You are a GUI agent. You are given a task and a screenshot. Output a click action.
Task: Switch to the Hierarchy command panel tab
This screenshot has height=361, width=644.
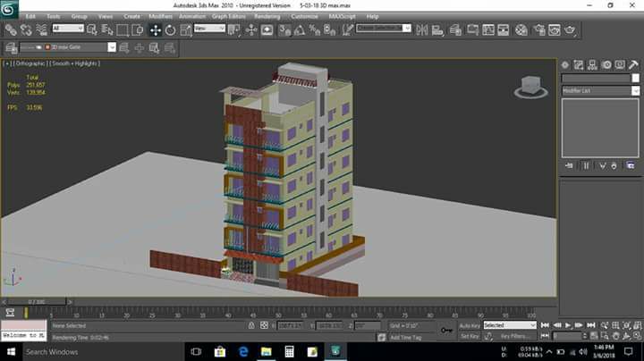coord(592,65)
